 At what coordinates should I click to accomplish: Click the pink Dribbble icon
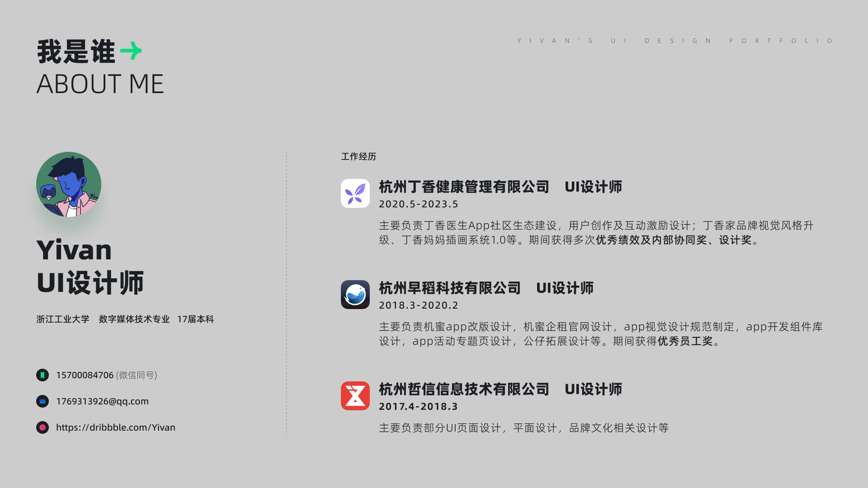point(42,427)
